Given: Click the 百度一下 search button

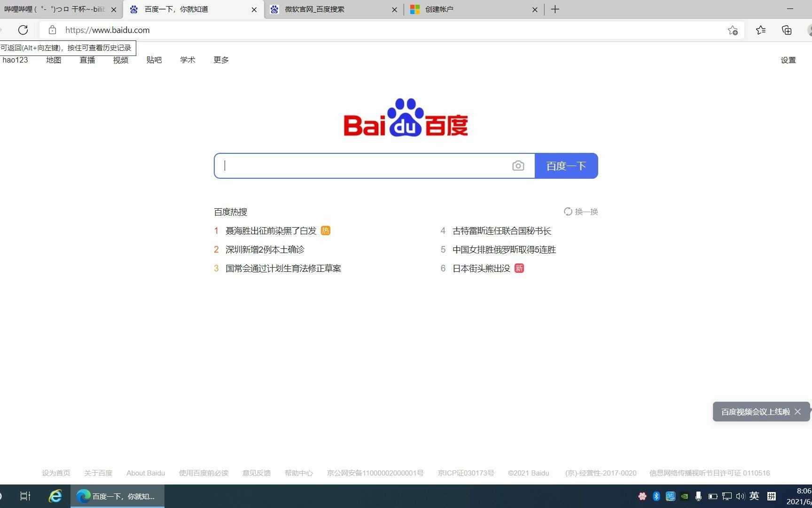Looking at the screenshot, I should pos(566,166).
